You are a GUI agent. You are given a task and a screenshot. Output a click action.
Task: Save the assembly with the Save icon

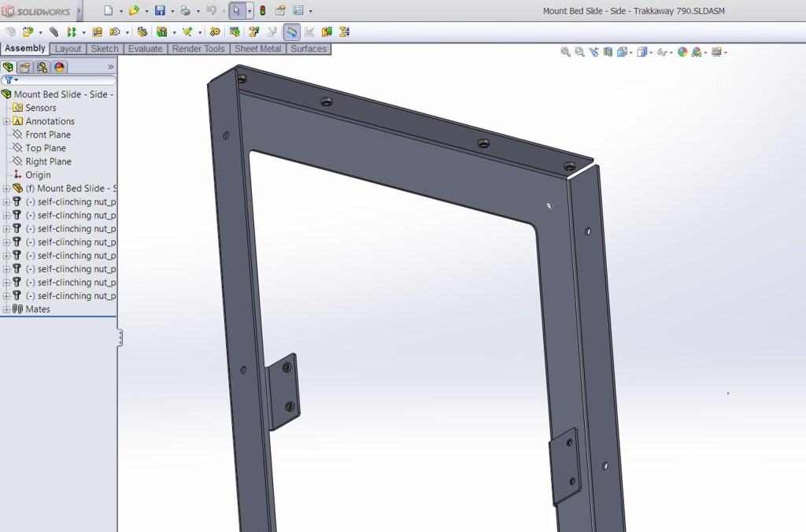pos(160,11)
